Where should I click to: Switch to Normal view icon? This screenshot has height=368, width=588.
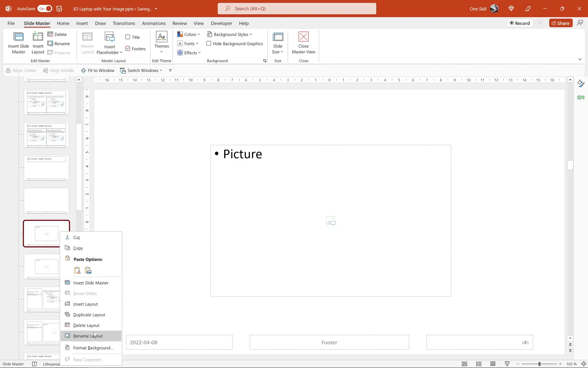464,364
